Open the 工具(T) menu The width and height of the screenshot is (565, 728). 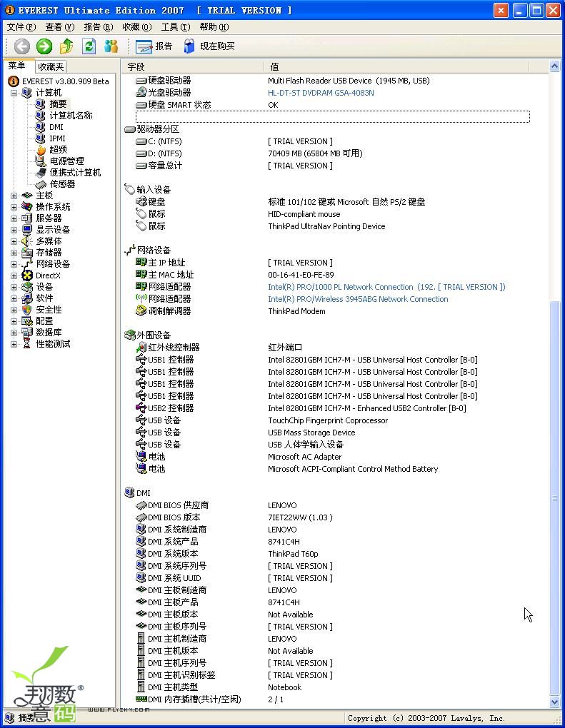point(175,27)
